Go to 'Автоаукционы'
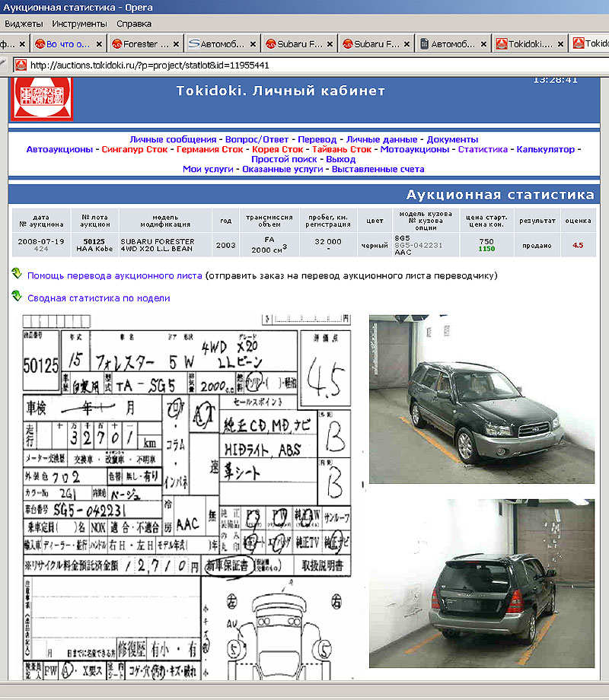 pyautogui.click(x=59, y=149)
